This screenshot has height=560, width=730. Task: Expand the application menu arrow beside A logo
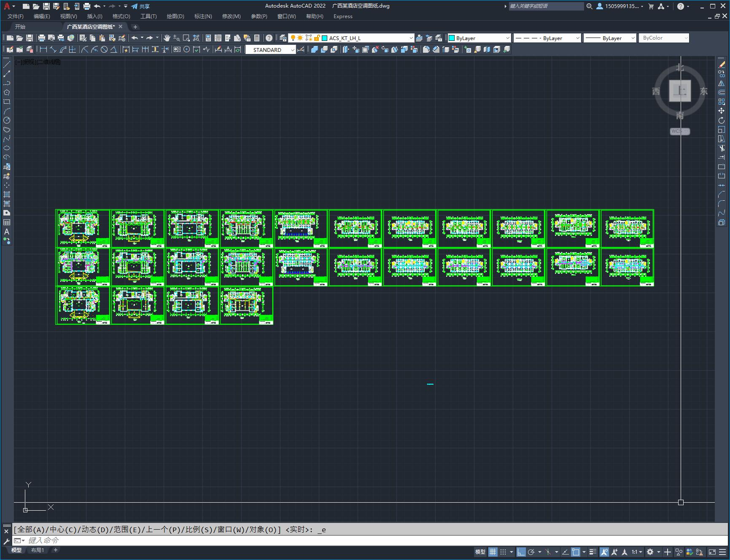[x=13, y=6]
